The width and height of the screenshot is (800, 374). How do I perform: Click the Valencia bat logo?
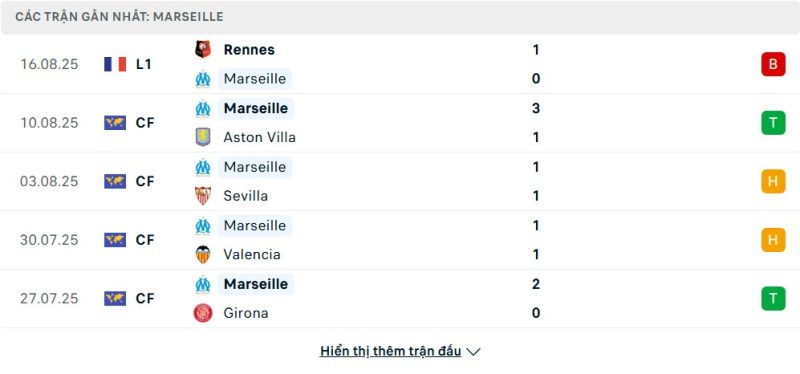(203, 254)
